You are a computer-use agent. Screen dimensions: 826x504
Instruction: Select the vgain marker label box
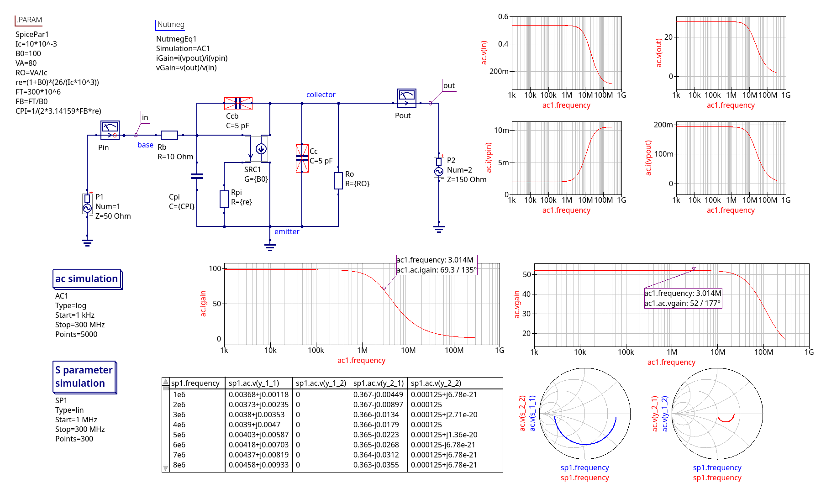(x=683, y=299)
